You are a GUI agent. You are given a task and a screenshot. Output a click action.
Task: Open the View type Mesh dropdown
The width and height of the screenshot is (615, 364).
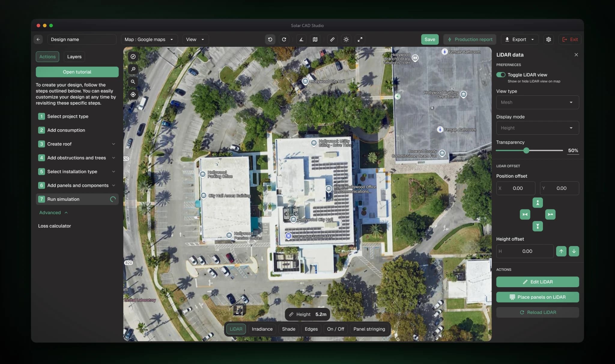tap(538, 102)
